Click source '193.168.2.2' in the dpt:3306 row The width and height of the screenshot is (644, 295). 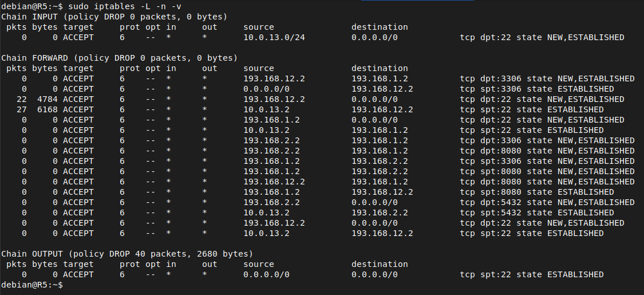[x=271, y=140]
